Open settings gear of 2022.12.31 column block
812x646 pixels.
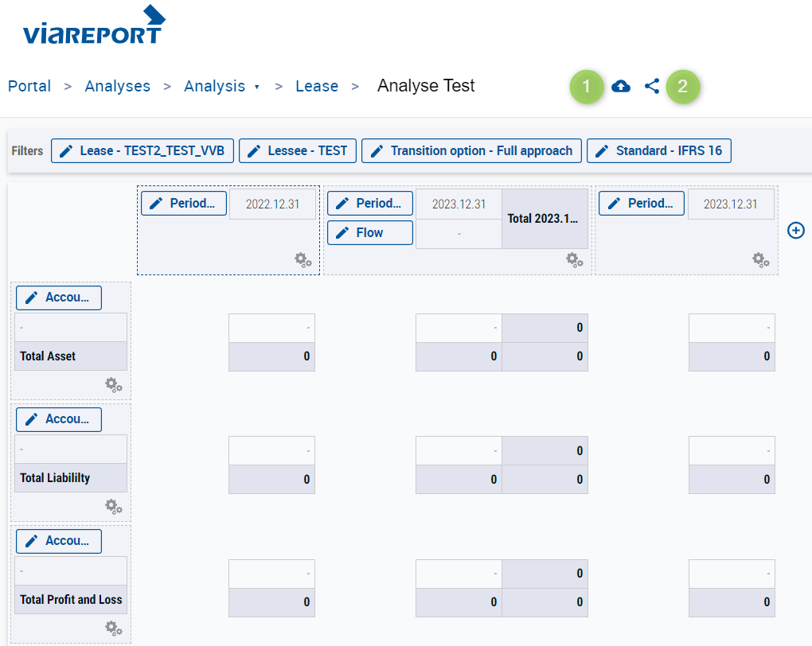click(303, 260)
